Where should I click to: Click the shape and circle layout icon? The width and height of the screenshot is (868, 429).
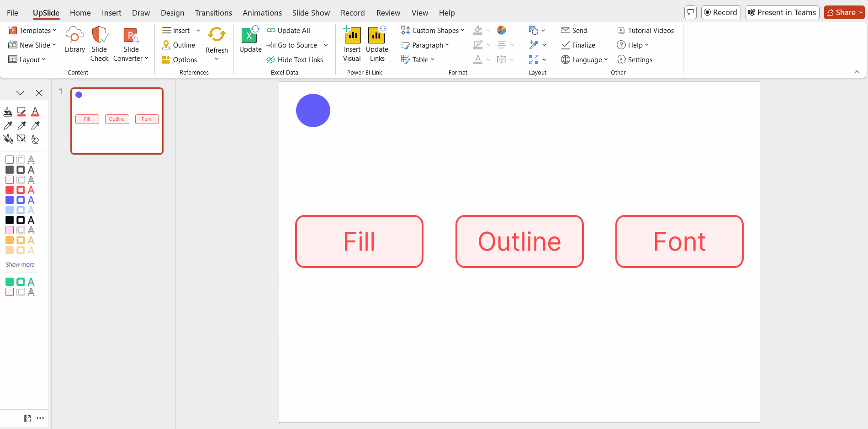click(x=534, y=30)
